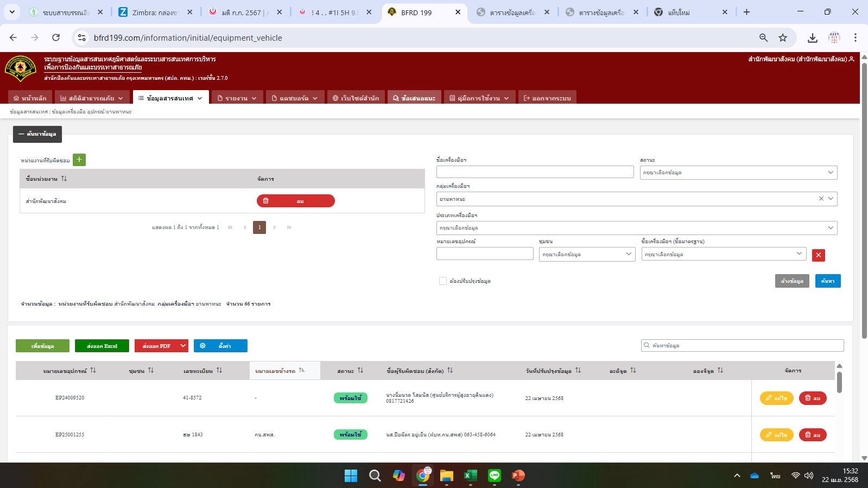Click the blue ค้นหา search button
This screenshot has height=488, width=868.
tap(827, 281)
